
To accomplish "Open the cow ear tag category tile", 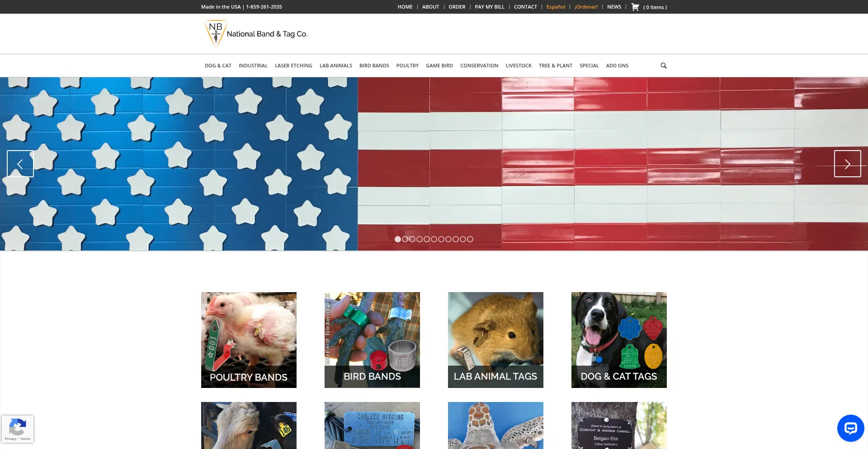I will [x=249, y=425].
